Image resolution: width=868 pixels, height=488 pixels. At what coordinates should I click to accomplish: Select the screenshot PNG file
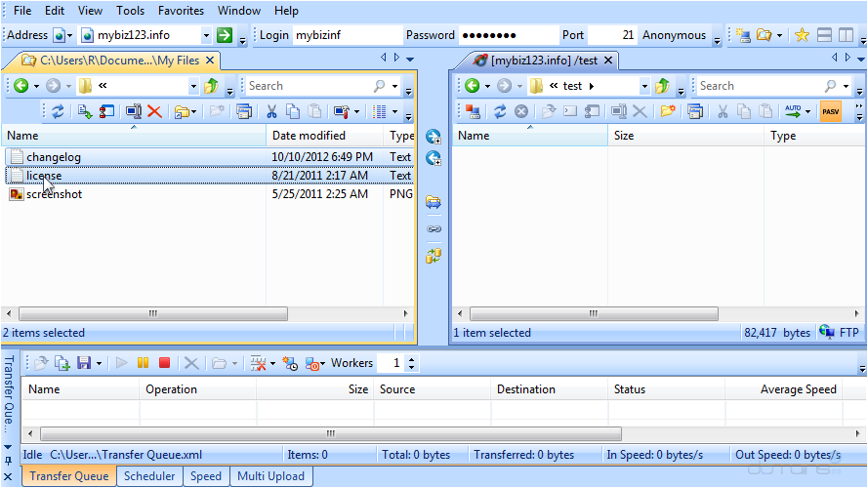(54, 194)
